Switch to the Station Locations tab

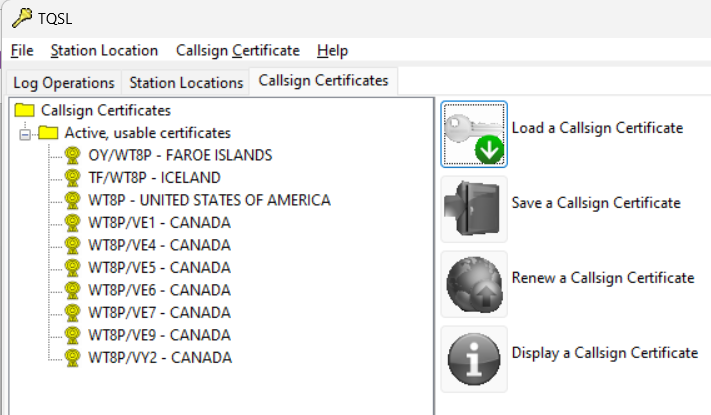(x=186, y=83)
